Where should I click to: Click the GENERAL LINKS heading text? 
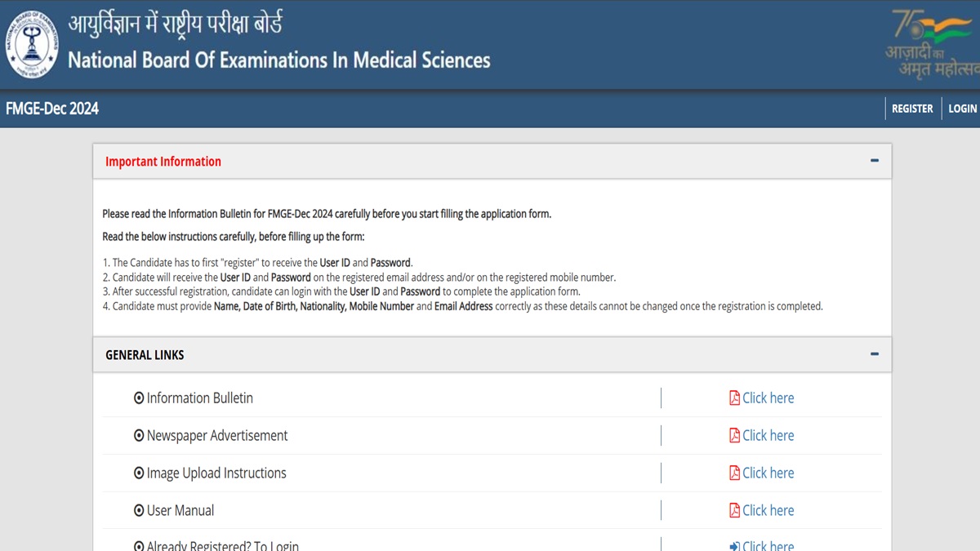pos(145,355)
